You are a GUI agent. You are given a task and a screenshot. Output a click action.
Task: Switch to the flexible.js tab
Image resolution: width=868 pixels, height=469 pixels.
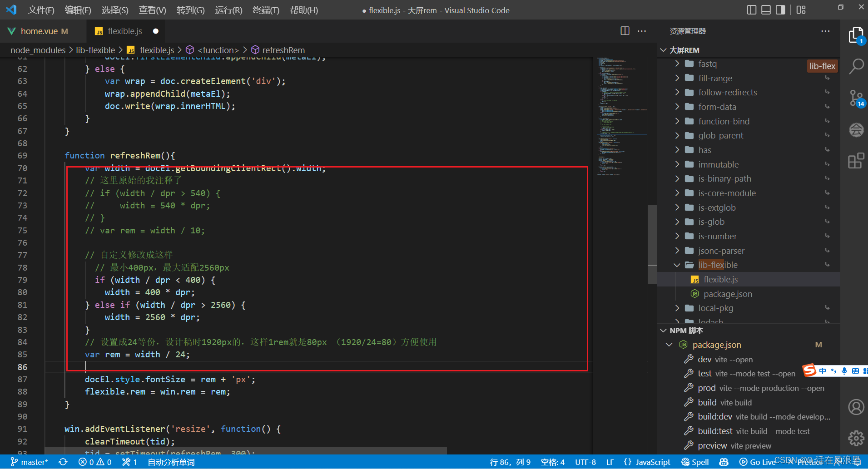(x=125, y=31)
